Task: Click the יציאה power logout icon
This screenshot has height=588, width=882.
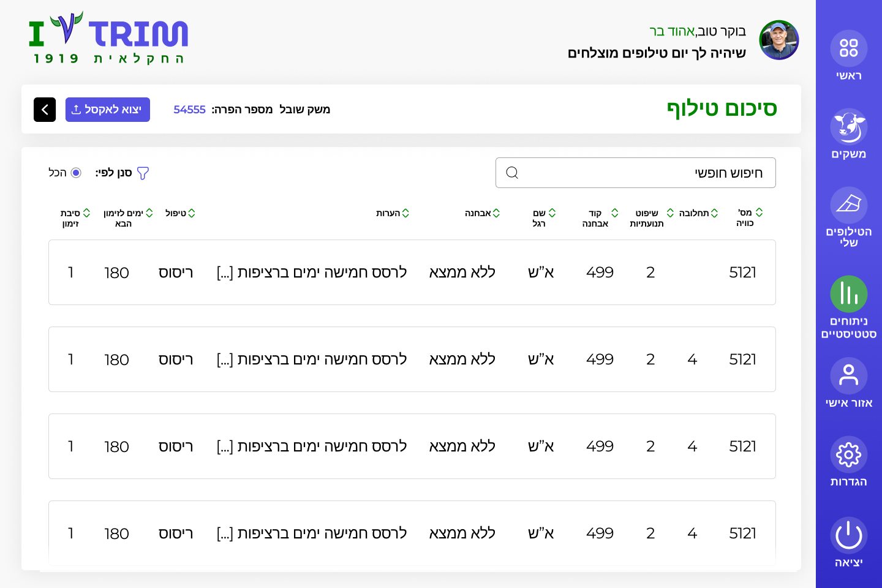Action: click(848, 535)
